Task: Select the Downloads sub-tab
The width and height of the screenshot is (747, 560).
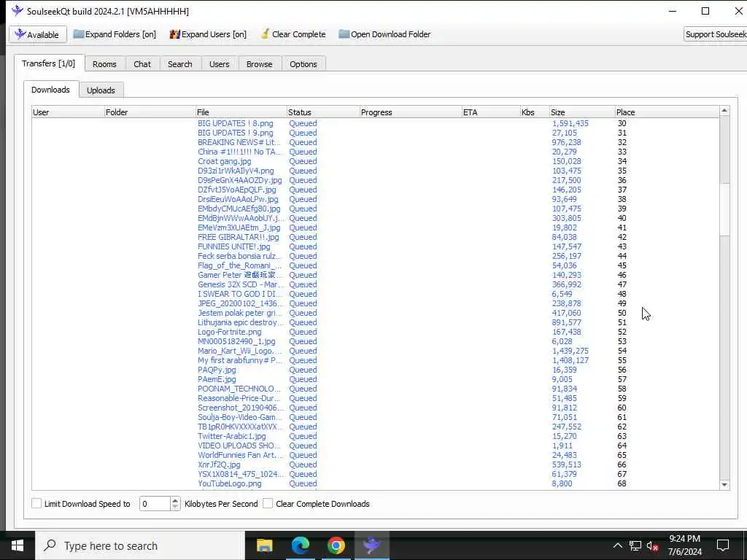Action: [50, 90]
